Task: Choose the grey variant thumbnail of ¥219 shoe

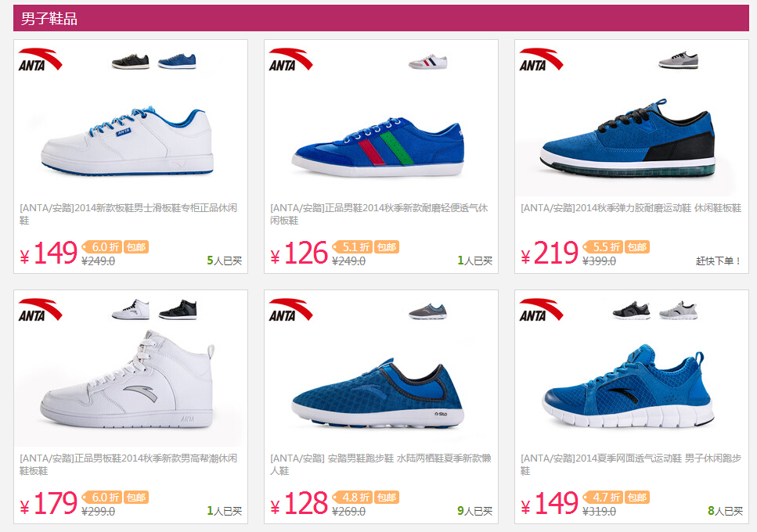Action: tap(678, 60)
